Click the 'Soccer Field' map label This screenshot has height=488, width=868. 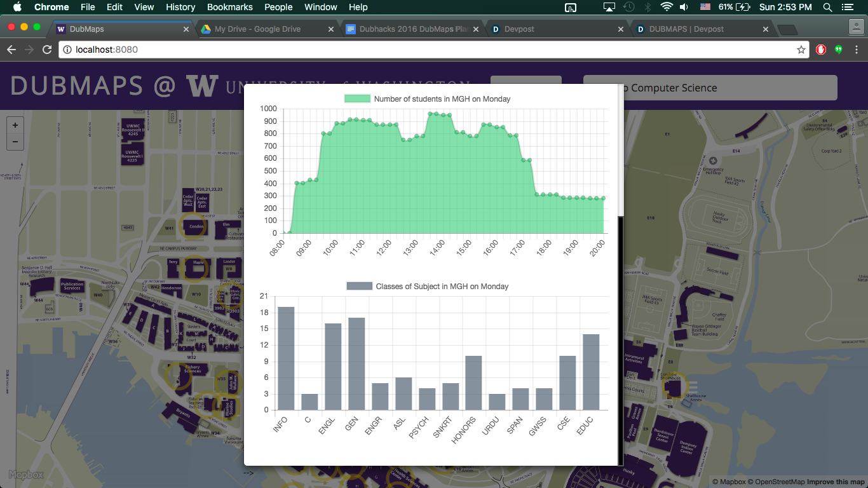pos(717,271)
